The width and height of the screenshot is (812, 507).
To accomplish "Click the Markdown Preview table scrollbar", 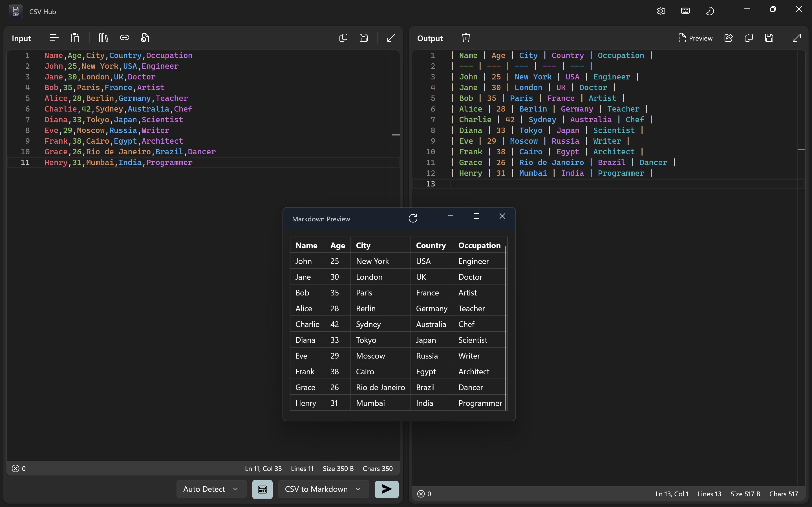I will tap(506, 325).
